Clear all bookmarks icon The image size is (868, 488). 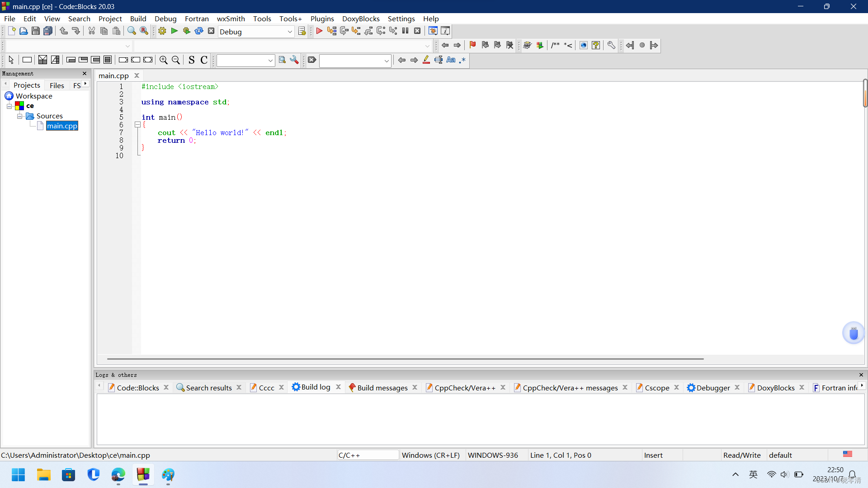coord(510,45)
